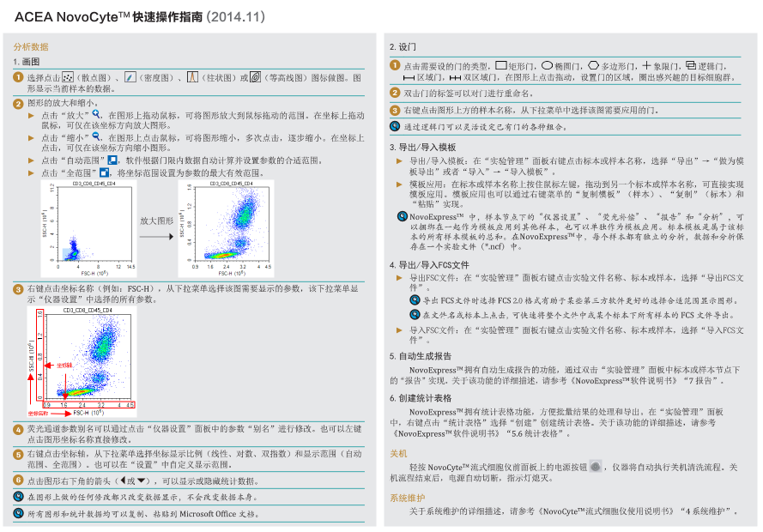Image resolution: width=763 pixels, height=532 pixels.
Task: Click the line 双击门的标签可以对门进行重命名
Action: [469, 93]
